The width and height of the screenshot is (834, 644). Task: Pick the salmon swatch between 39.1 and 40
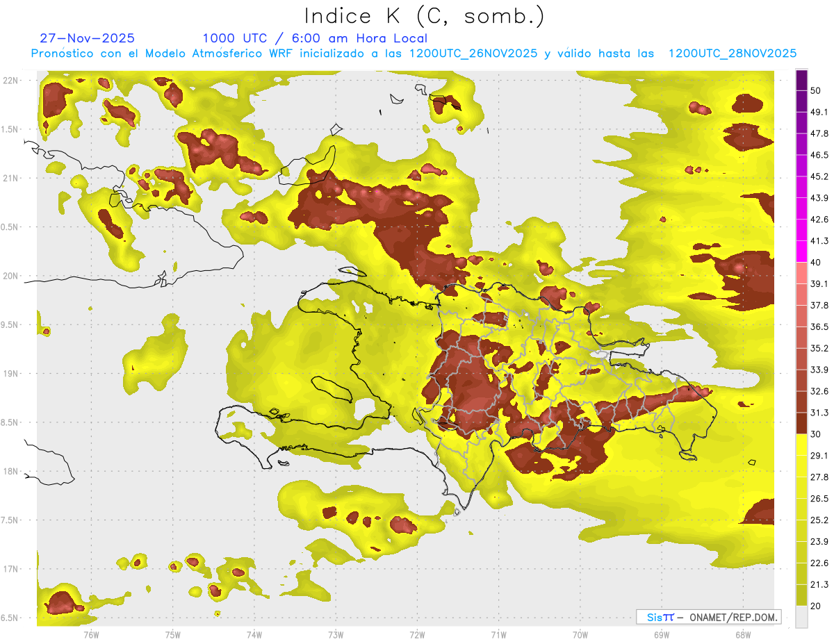(x=801, y=273)
